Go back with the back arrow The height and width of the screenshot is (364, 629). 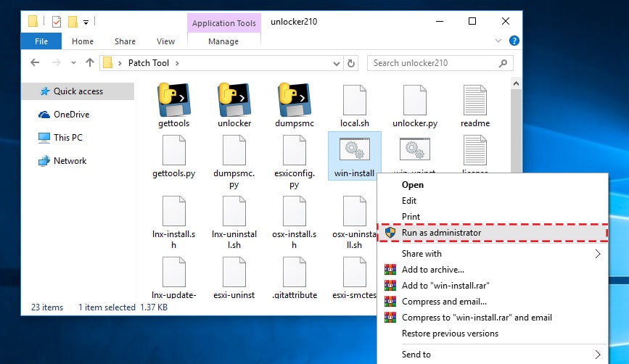(x=35, y=62)
